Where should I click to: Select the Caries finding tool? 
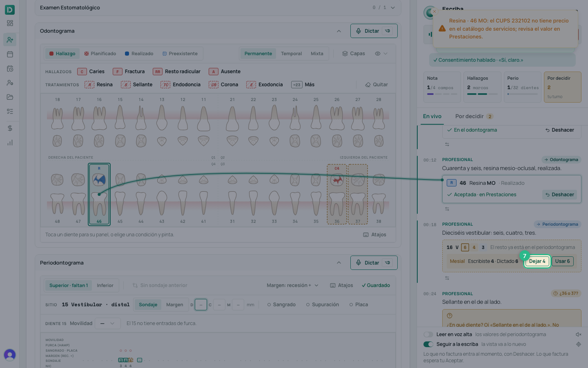(91, 72)
